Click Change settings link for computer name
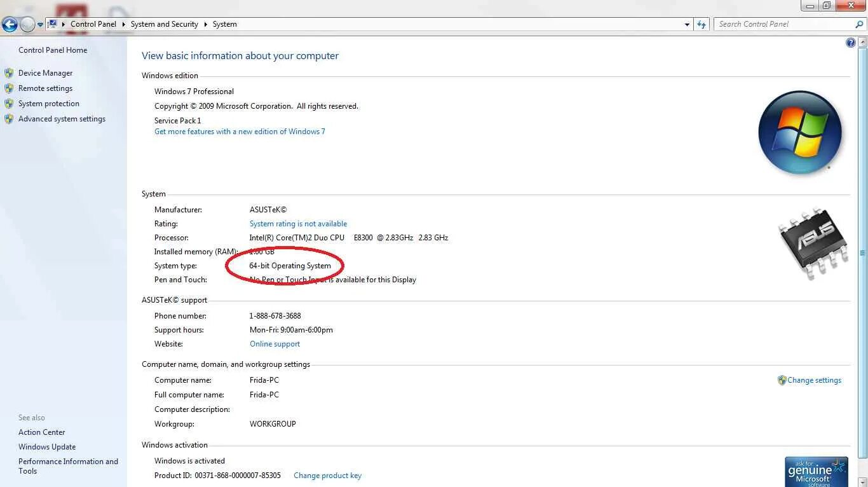This screenshot has width=868, height=487. (x=814, y=380)
